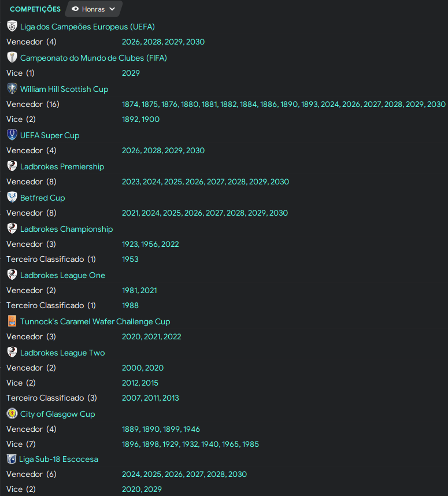Image resolution: width=448 pixels, height=496 pixels.
Task: Open the Liga Sub-18 Escocesa link
Action: coord(58,460)
